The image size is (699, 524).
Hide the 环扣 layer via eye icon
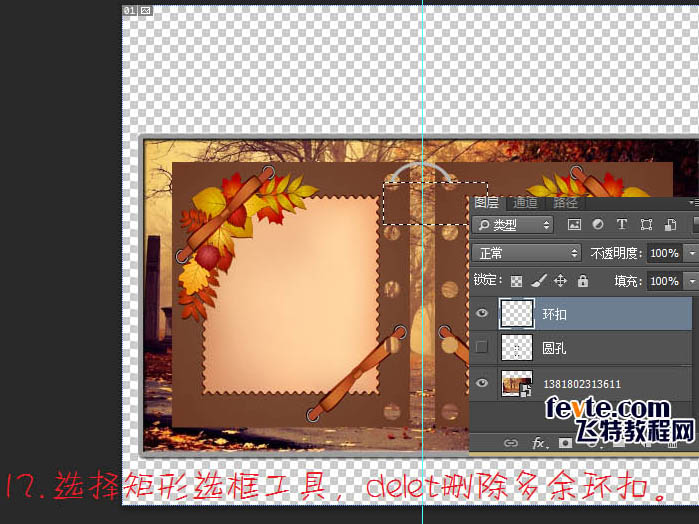(481, 313)
